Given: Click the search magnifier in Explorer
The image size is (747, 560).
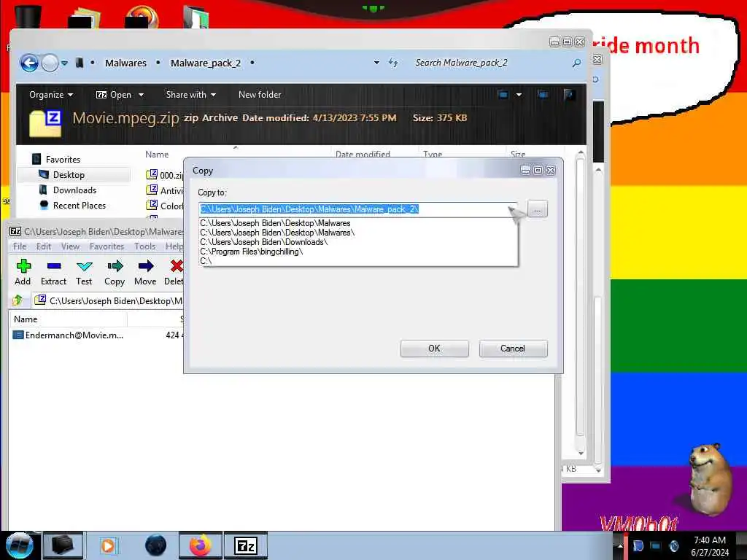Looking at the screenshot, I should pos(576,63).
